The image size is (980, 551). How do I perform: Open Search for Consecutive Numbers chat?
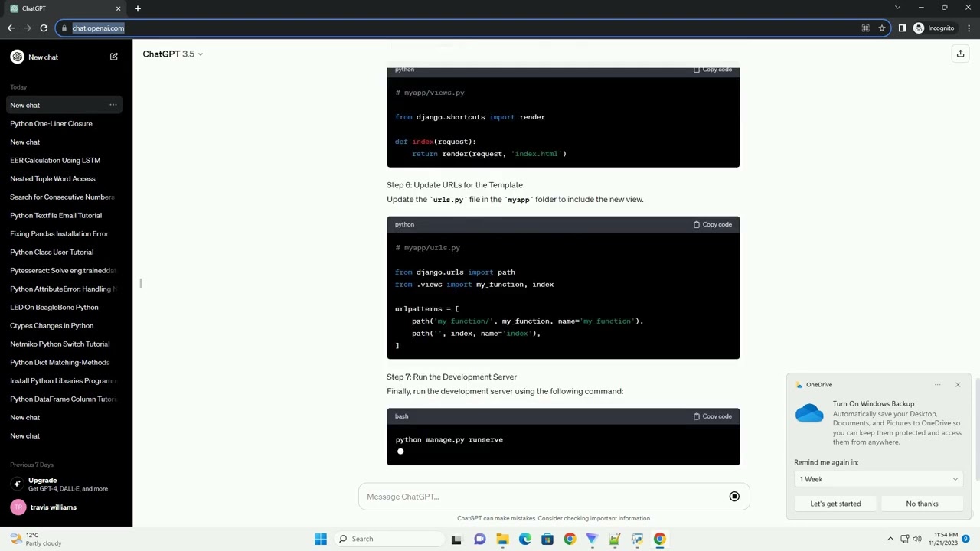tap(62, 197)
